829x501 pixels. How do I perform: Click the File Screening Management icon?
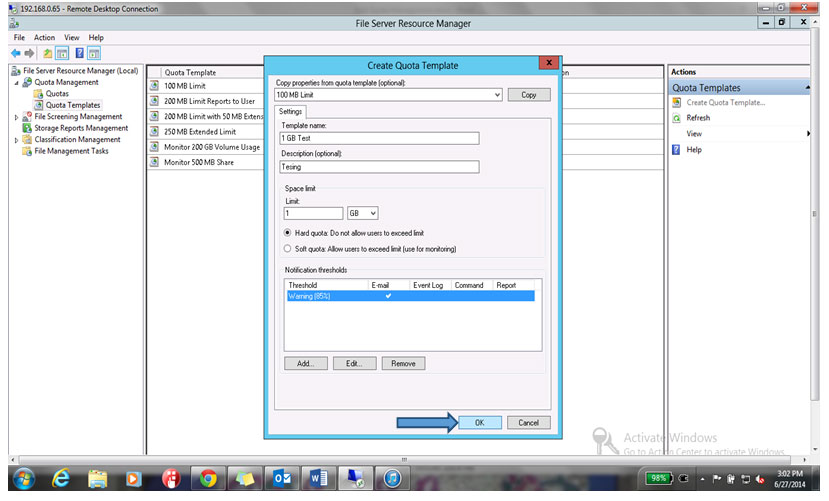tap(27, 117)
